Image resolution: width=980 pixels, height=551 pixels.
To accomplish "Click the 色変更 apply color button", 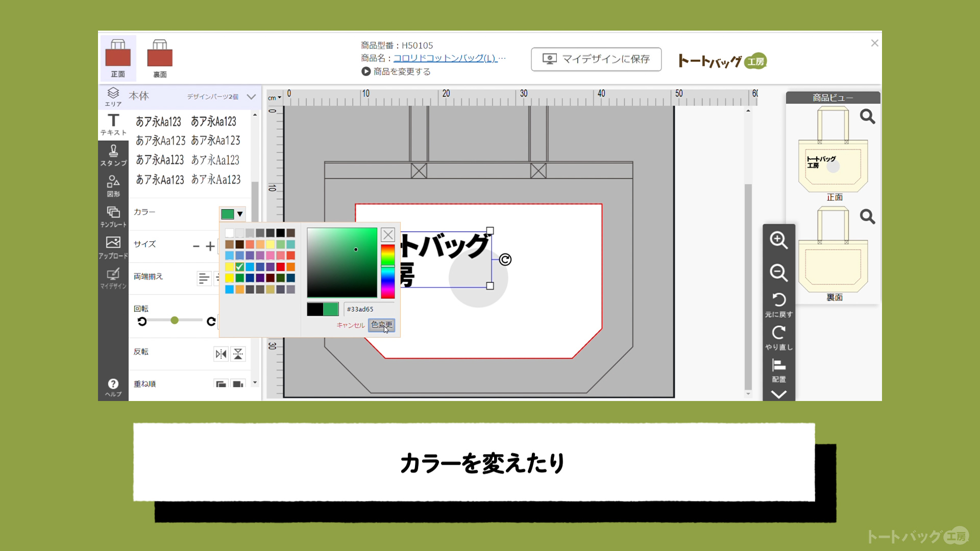I will 381,325.
